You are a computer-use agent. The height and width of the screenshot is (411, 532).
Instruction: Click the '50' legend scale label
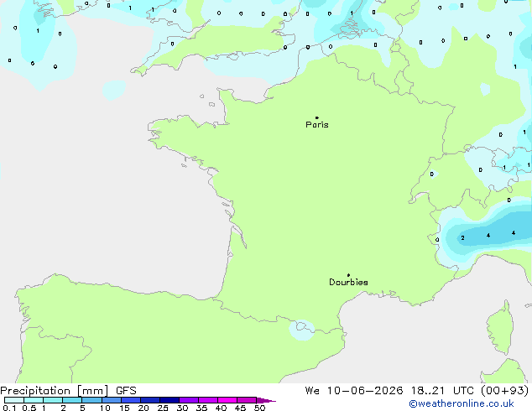260,408
